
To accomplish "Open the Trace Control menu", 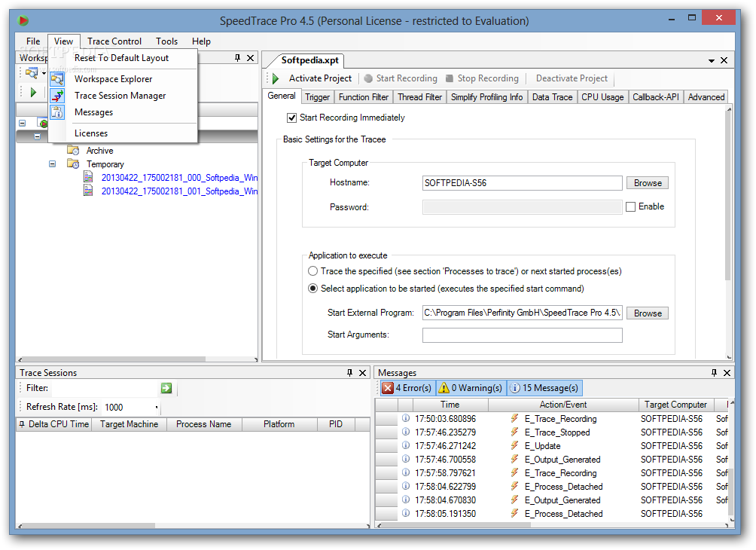I will [x=114, y=41].
